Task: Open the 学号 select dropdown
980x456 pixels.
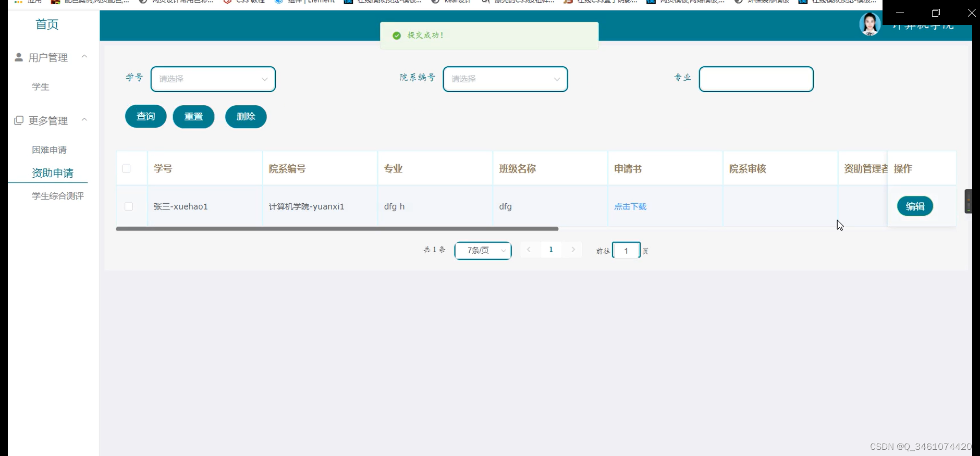Action: point(213,79)
